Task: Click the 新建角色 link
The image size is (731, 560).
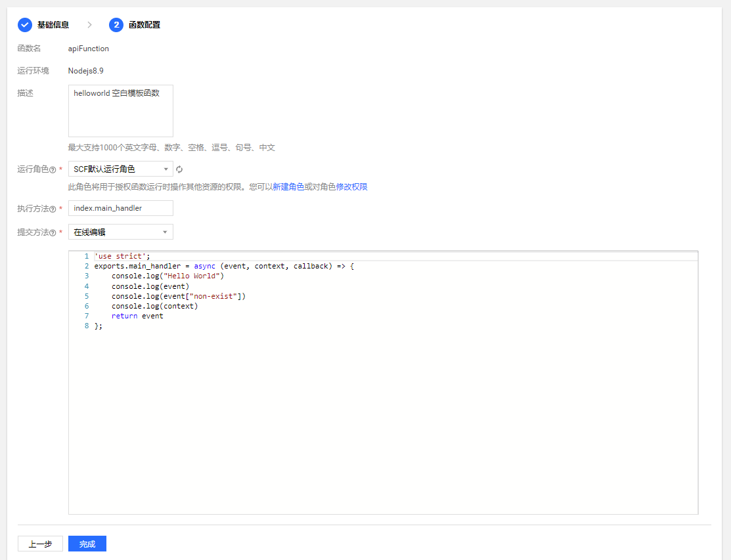Action: (288, 187)
